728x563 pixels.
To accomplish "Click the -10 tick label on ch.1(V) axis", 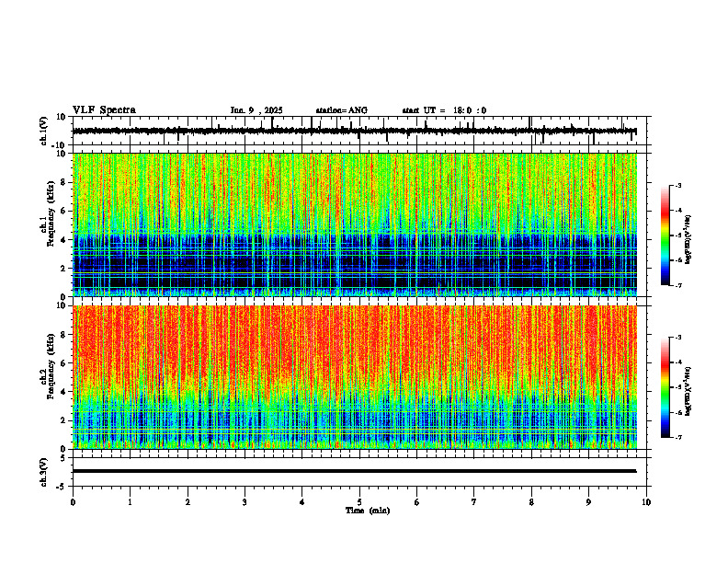I will coord(60,145).
